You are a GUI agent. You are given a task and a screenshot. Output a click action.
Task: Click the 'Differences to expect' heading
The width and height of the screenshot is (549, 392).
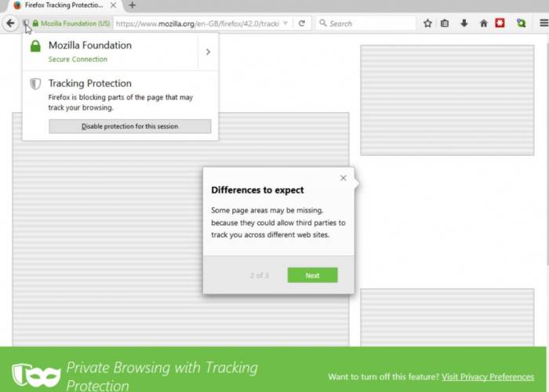pyautogui.click(x=257, y=190)
